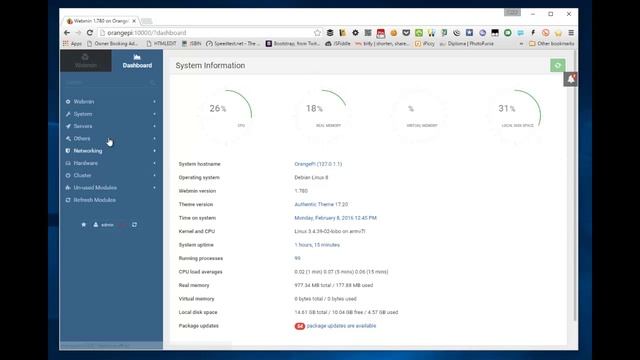640x360 pixels.
Task: Click the lightning bolt extension icon
Action: pyautogui.click(x=533, y=33)
